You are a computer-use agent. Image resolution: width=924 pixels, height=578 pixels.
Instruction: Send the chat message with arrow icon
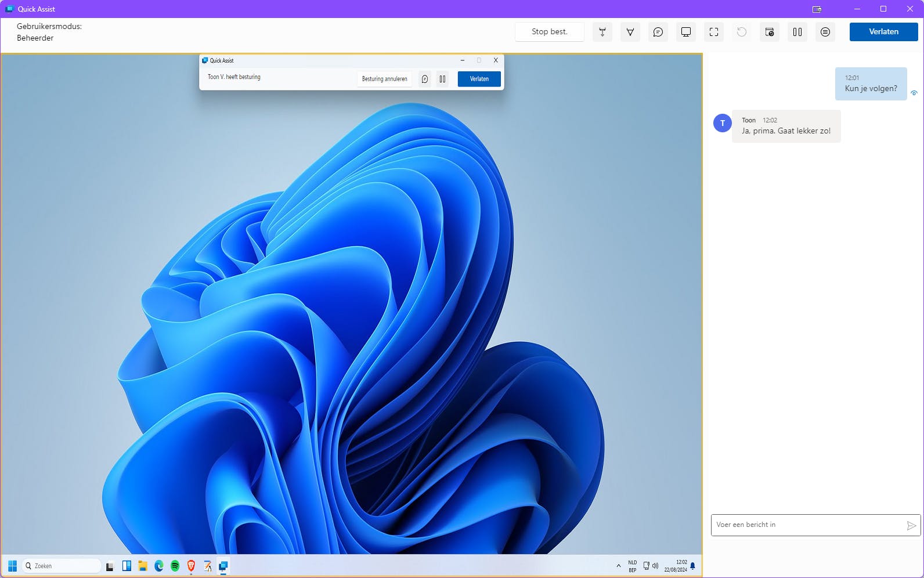tap(911, 525)
